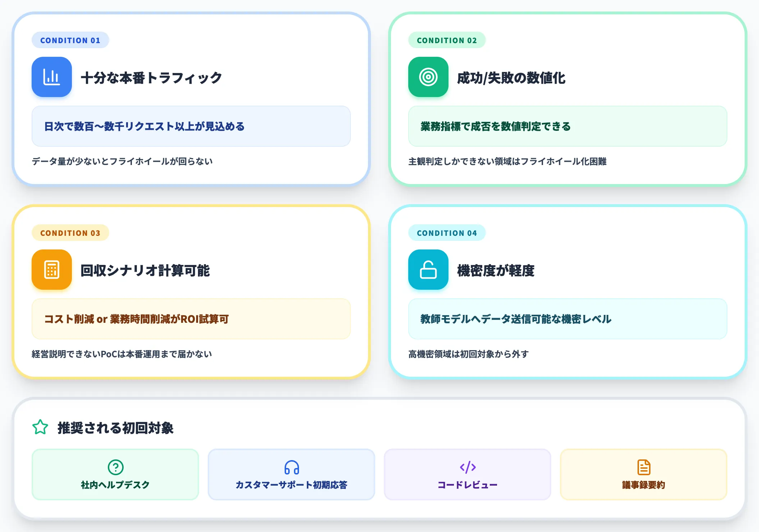759x532 pixels.
Task: Click the box 日次で数百〜数千リクエスト以上が見込める
Action: click(191, 126)
